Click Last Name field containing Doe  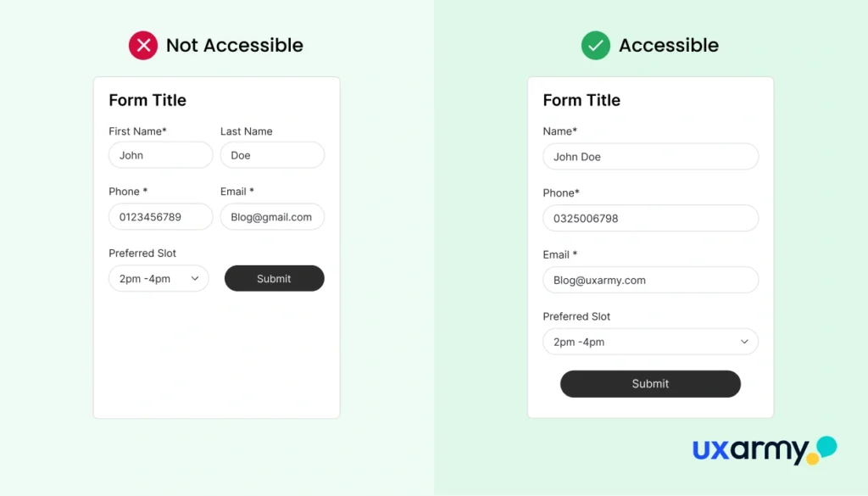coord(272,155)
